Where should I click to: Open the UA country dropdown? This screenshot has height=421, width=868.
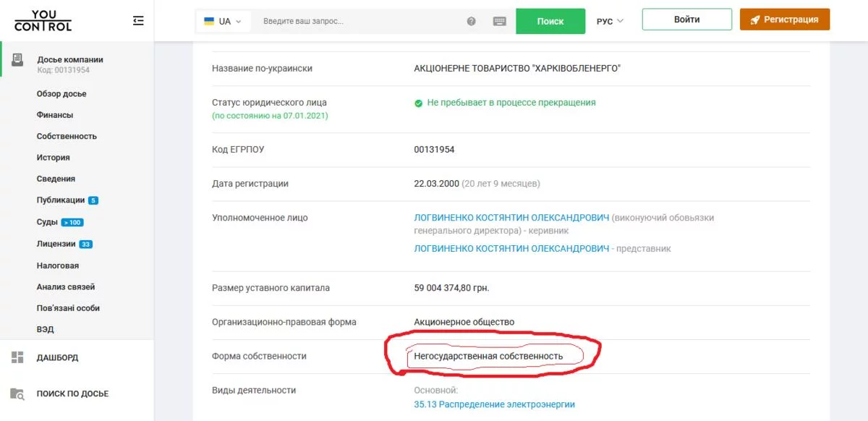(x=223, y=21)
